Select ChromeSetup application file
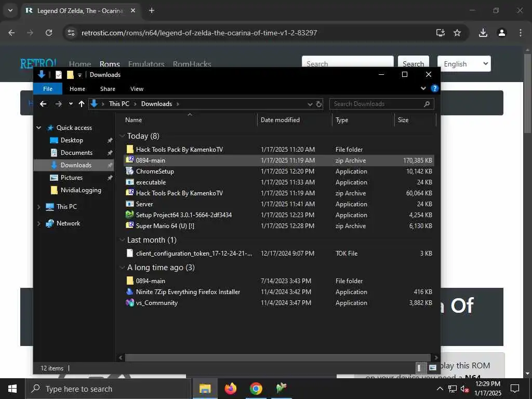This screenshot has width=532, height=399. [x=279, y=171]
